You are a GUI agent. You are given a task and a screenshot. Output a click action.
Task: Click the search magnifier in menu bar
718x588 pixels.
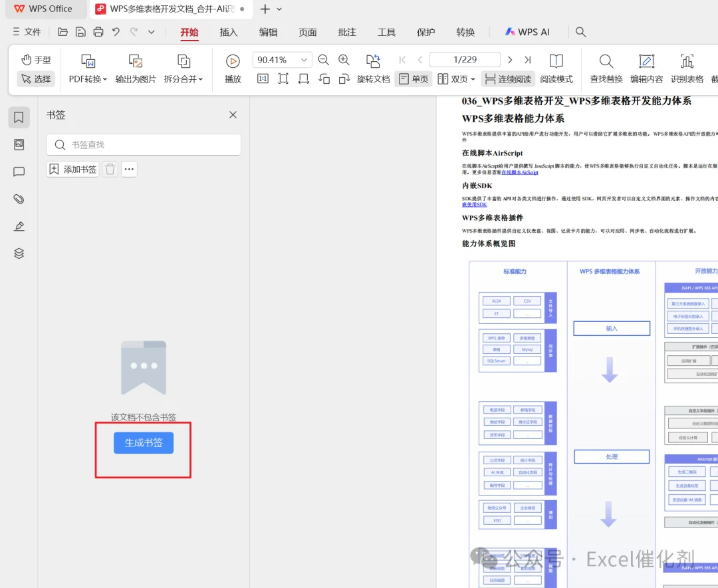click(x=580, y=32)
